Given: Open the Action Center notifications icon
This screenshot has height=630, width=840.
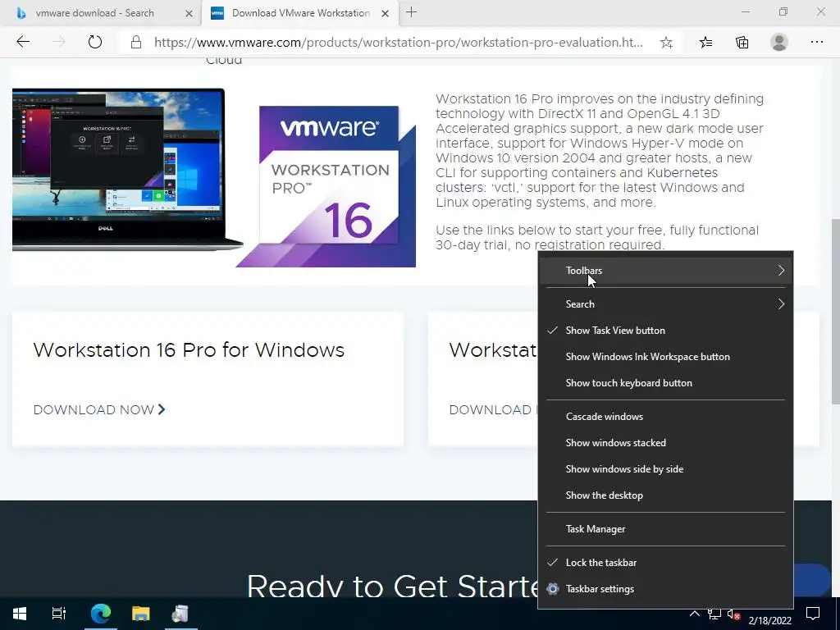Looking at the screenshot, I should (813, 614).
